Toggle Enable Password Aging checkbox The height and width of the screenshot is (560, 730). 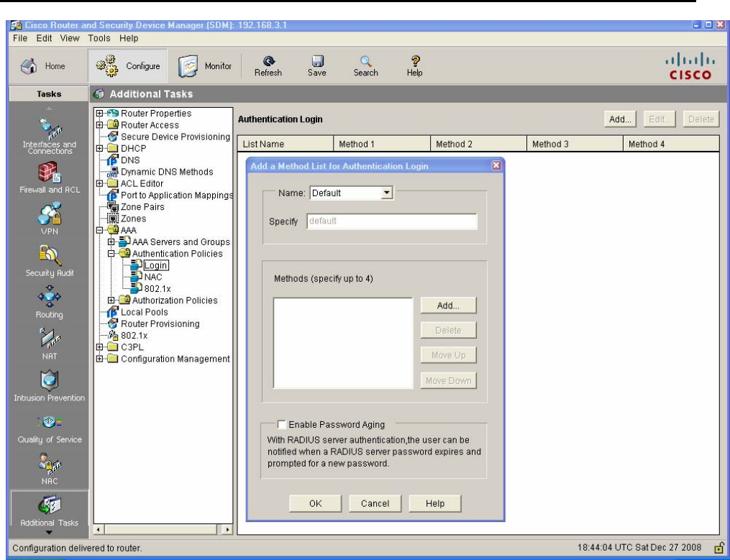tap(281, 425)
